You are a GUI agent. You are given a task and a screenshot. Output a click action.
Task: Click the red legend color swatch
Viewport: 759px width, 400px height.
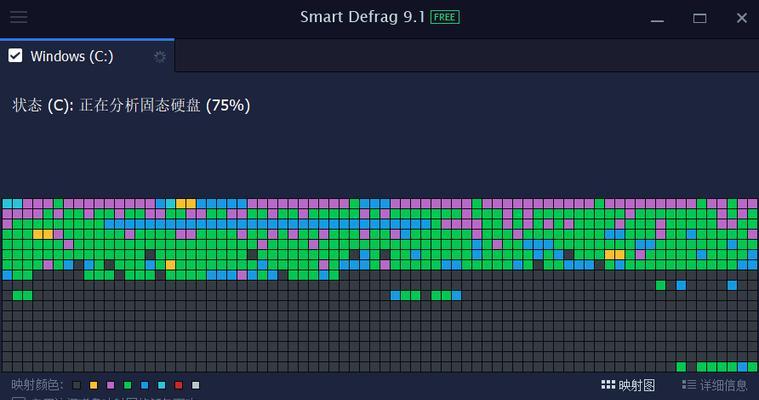click(179, 385)
